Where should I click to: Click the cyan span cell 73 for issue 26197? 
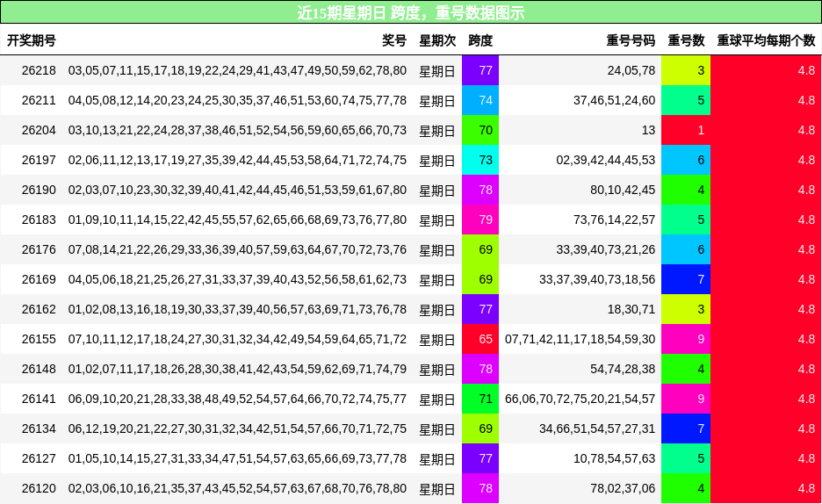point(480,161)
